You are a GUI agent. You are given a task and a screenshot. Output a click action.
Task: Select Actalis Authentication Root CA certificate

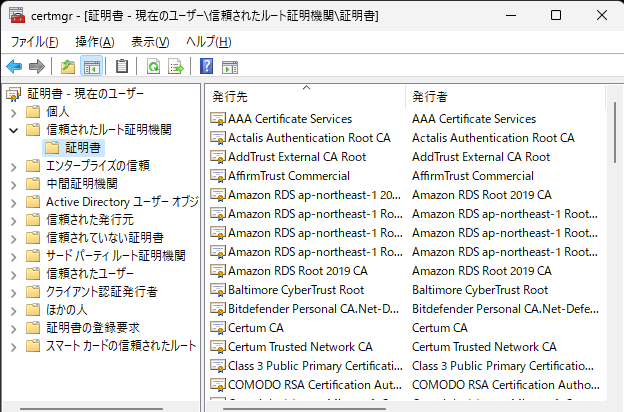pyautogui.click(x=309, y=138)
